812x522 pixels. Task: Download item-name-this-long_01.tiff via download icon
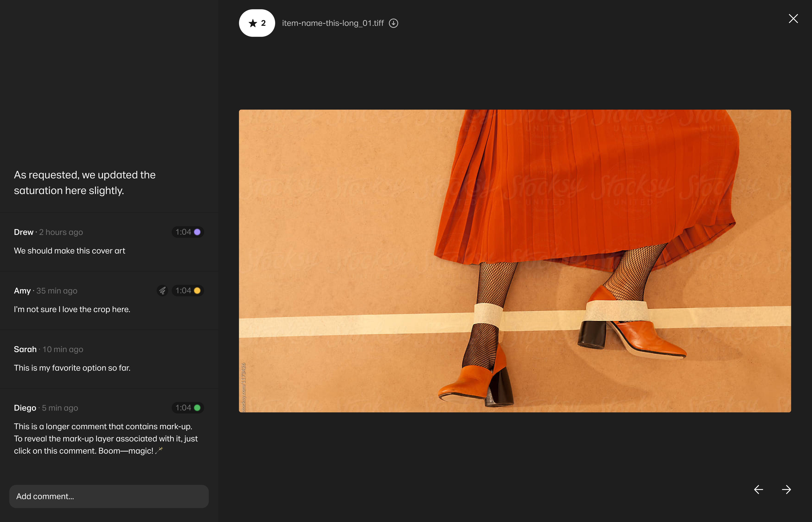click(x=394, y=23)
